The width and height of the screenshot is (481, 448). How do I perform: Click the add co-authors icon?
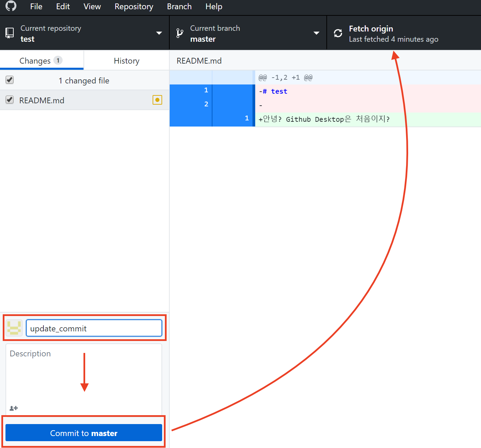coord(14,408)
